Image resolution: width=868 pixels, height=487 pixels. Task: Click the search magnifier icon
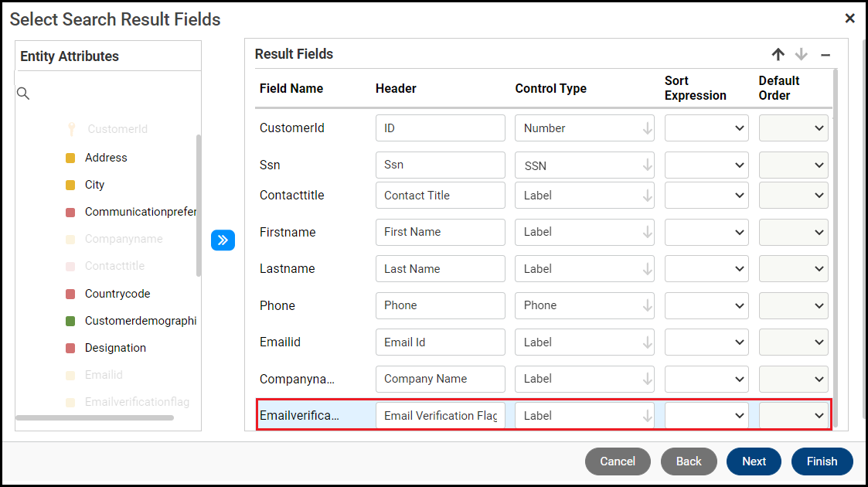point(23,94)
